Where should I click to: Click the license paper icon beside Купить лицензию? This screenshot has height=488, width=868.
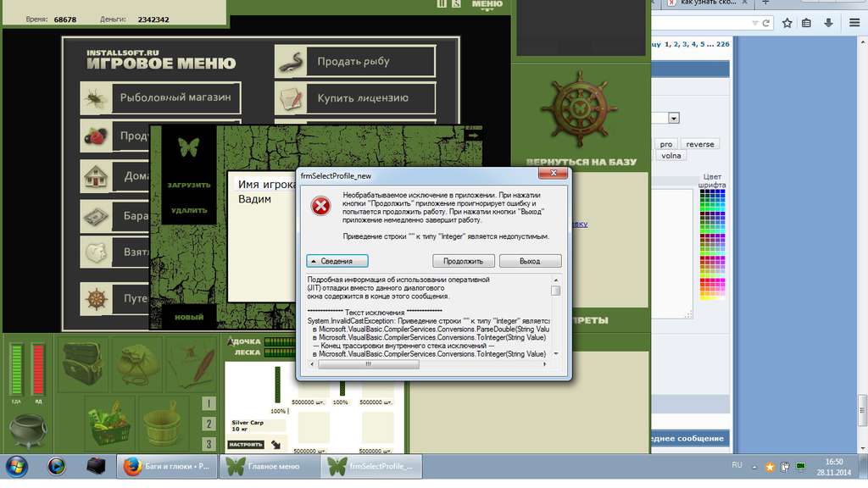(292, 98)
